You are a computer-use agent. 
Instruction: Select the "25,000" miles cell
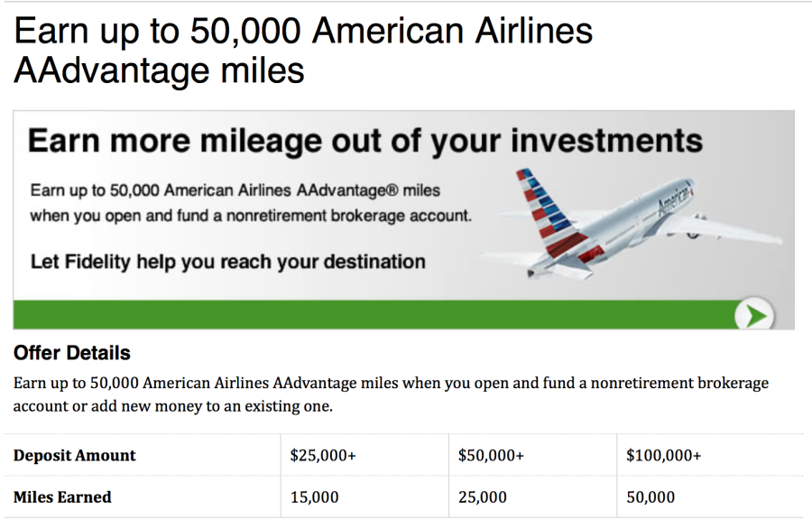tap(482, 497)
